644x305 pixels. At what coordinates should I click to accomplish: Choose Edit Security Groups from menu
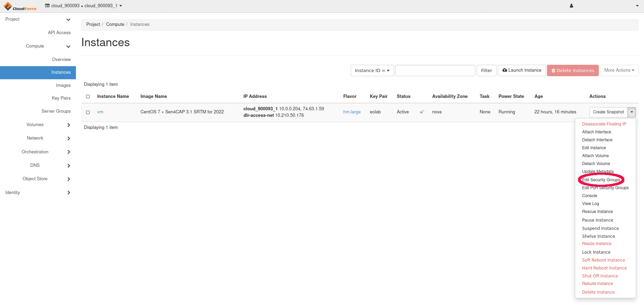(601, 180)
